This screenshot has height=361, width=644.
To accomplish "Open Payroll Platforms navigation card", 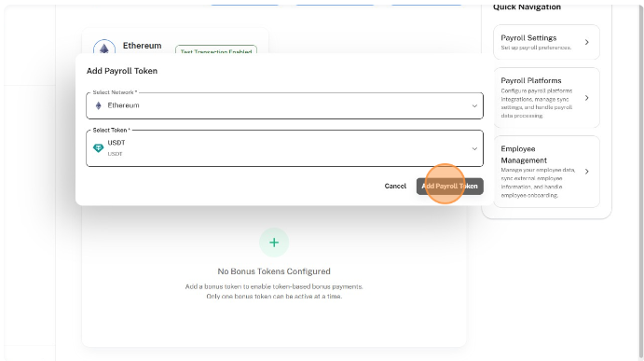I will [546, 98].
